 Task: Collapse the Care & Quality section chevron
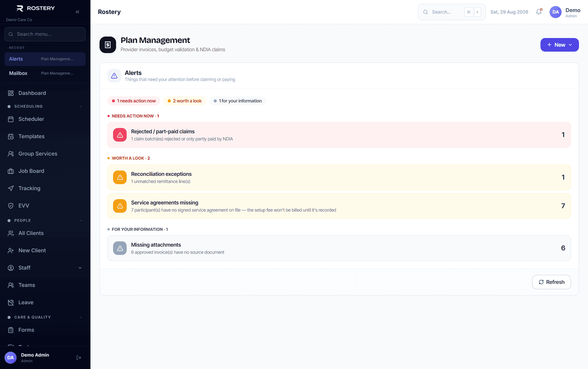81,317
